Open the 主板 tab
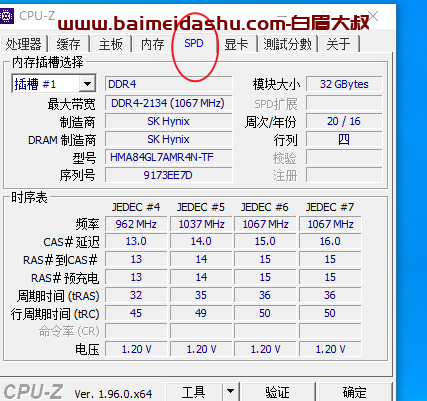Screen dimensions: 427x401 (x=111, y=44)
